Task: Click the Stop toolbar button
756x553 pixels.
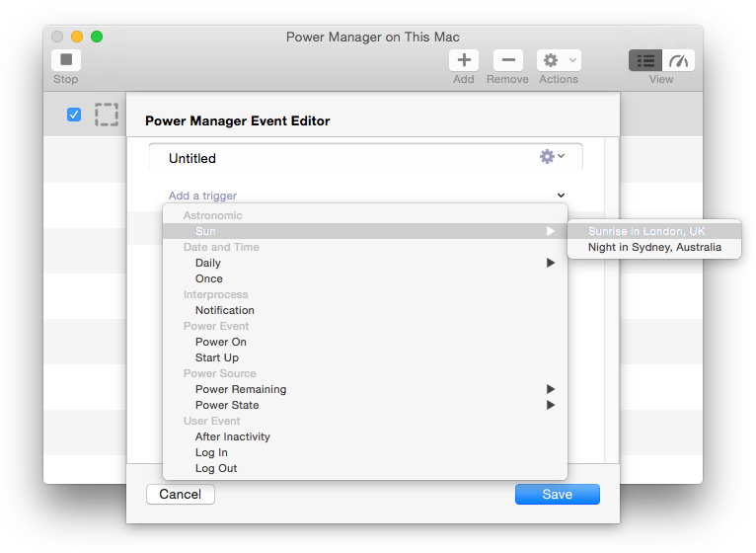Action: (66, 60)
